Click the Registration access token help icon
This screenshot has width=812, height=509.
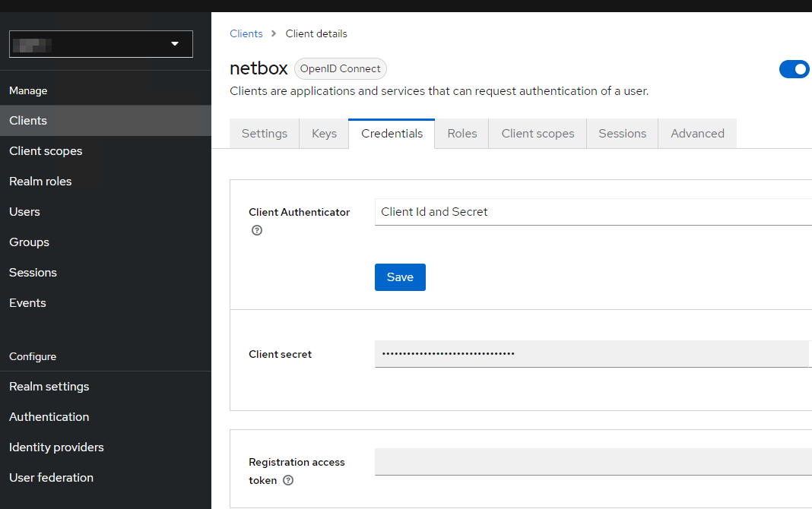[x=288, y=480]
